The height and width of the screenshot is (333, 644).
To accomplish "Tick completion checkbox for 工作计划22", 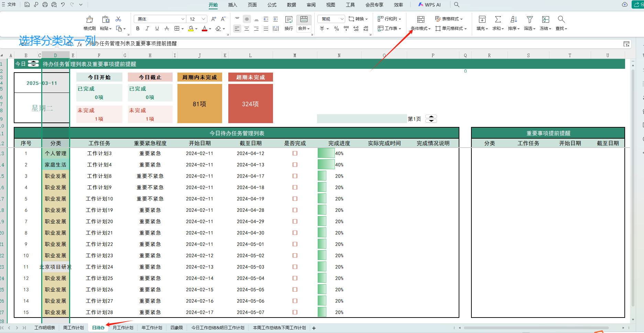I will [x=295, y=244].
